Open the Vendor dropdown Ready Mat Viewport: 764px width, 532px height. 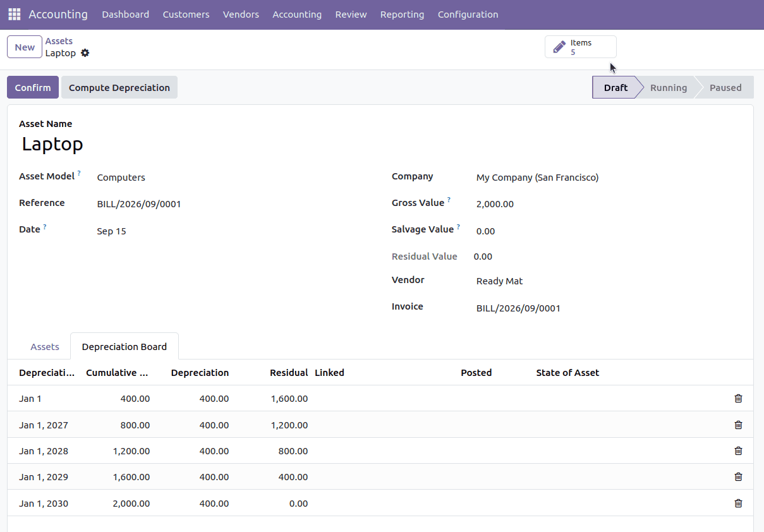pyautogui.click(x=608, y=281)
